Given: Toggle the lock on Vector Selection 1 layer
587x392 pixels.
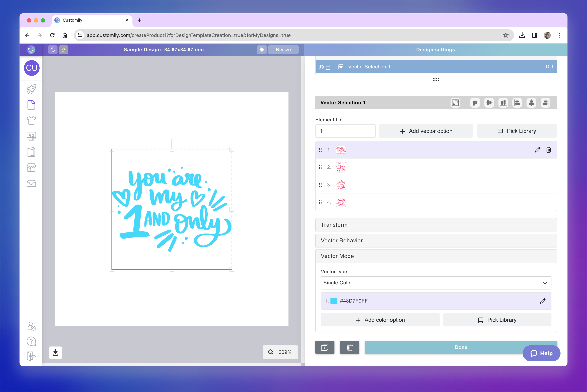Looking at the screenshot, I should [329, 67].
